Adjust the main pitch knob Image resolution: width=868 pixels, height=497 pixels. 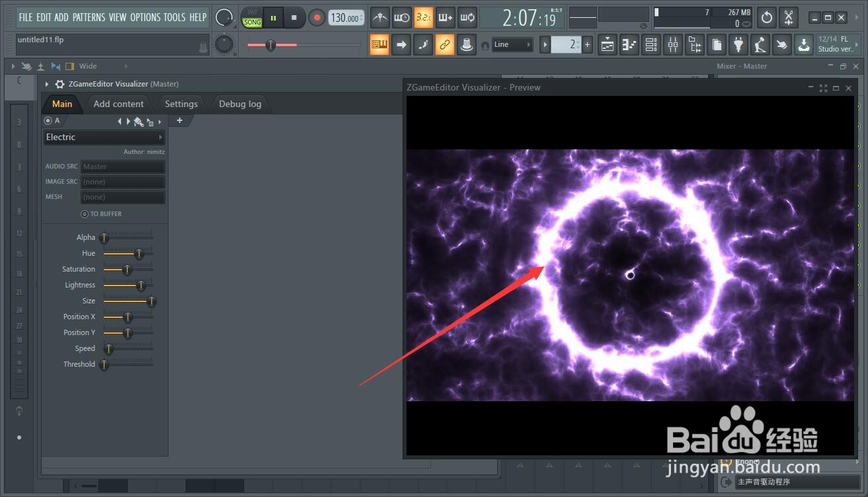coord(225,45)
